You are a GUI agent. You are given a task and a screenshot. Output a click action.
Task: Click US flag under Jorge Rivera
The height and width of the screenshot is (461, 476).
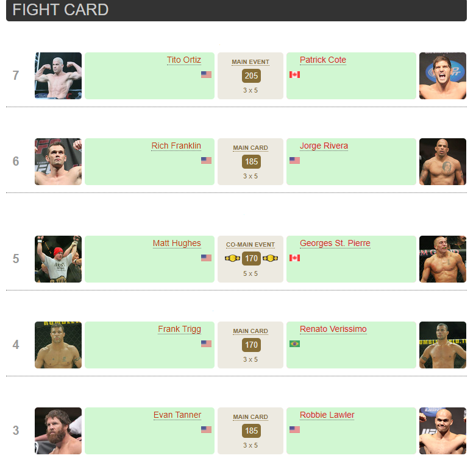294,161
